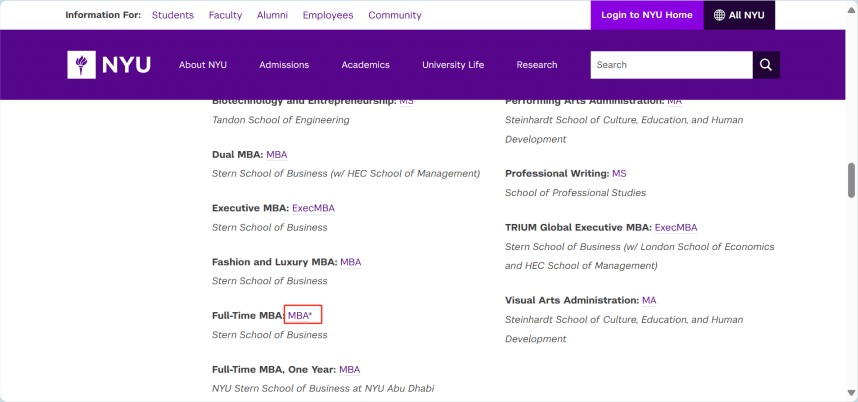The height and width of the screenshot is (402, 858).
Task: Click the 'School of Professional Studies' text
Action: tap(575, 193)
